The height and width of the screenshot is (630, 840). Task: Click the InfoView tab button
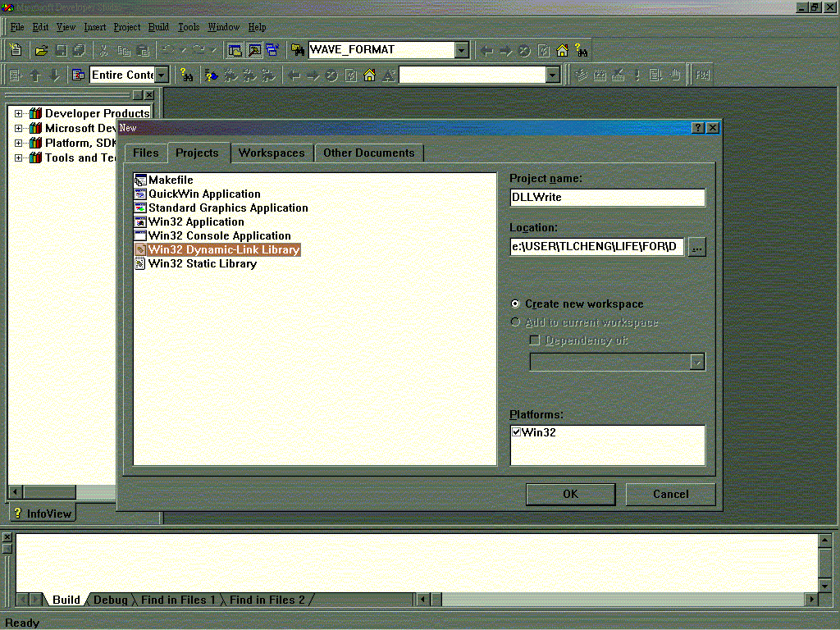point(43,514)
